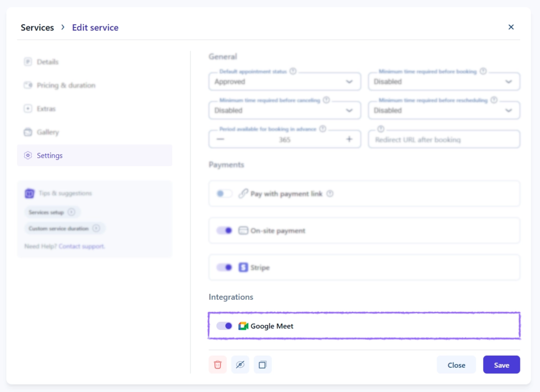Image resolution: width=540 pixels, height=392 pixels.
Task: Click the Google Meet logo icon
Action: pos(243,326)
